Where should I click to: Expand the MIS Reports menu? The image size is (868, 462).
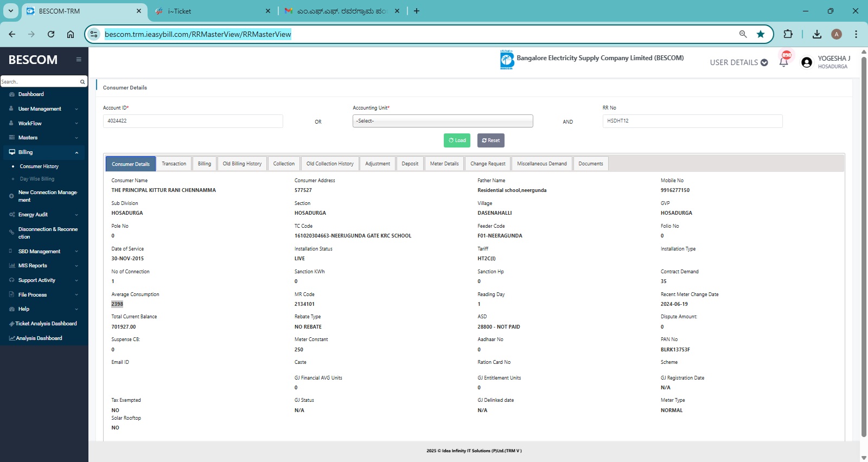(x=43, y=266)
